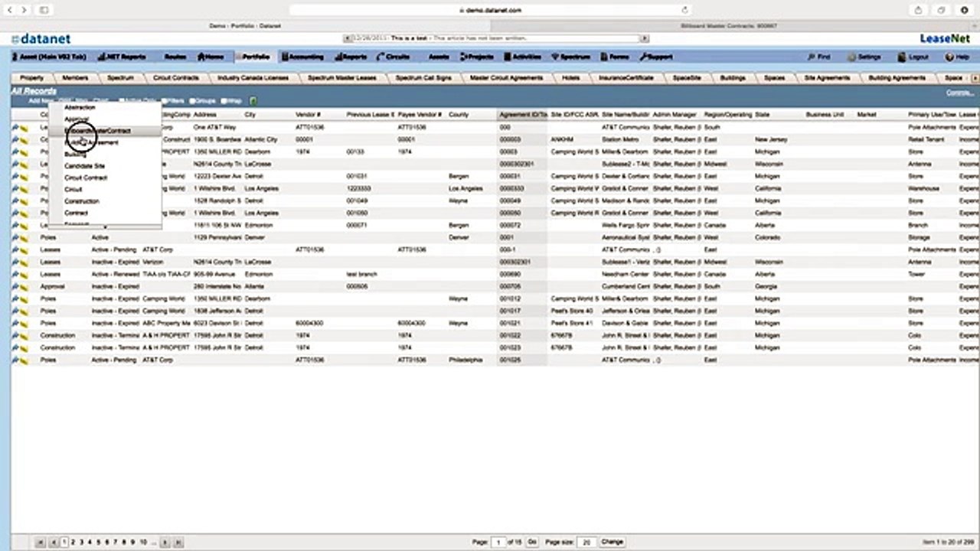The height and width of the screenshot is (551, 980).
Task: Click the Change page size button
Action: click(x=612, y=542)
